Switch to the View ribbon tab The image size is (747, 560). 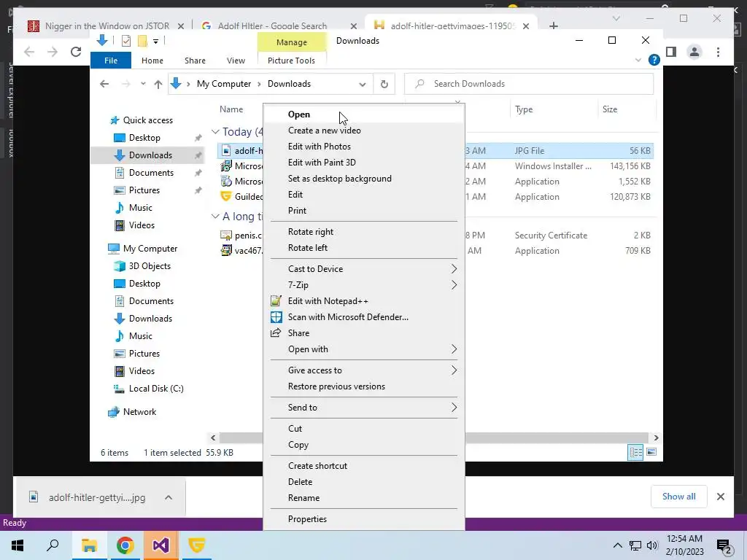point(236,61)
